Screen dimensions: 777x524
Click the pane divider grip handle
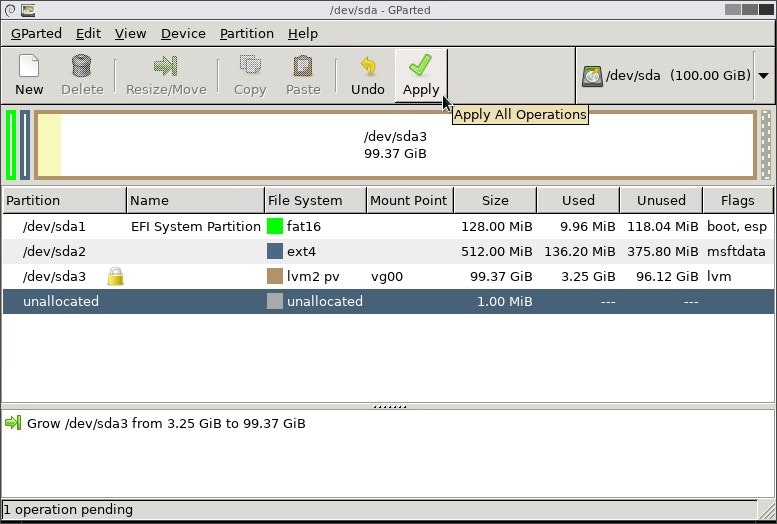pyautogui.click(x=389, y=406)
